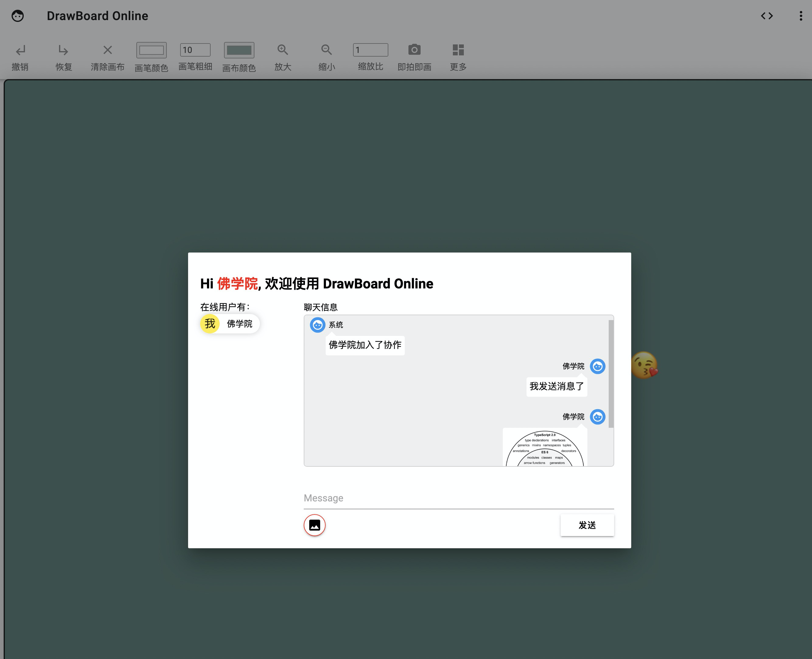Viewport: 812px width, 659px height.
Task: Open the 更多 (more) grid icon
Action: pos(458,50)
